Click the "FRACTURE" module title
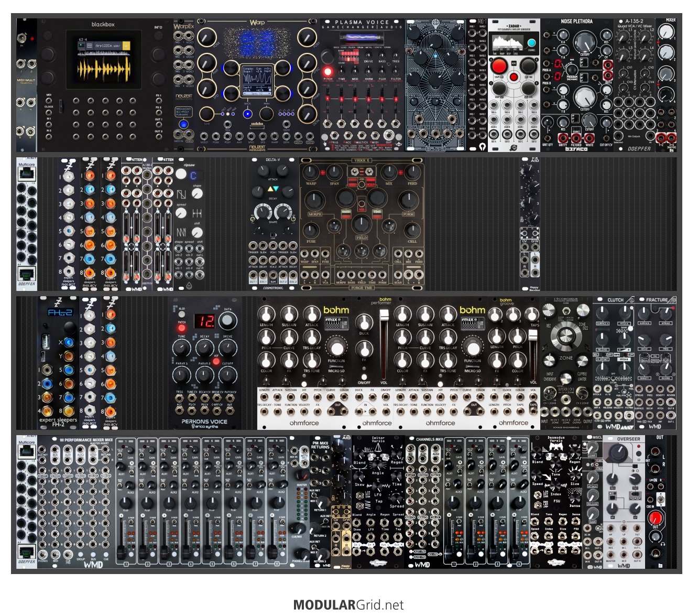Image resolution: width=698 pixels, height=616 pixels. (x=657, y=300)
